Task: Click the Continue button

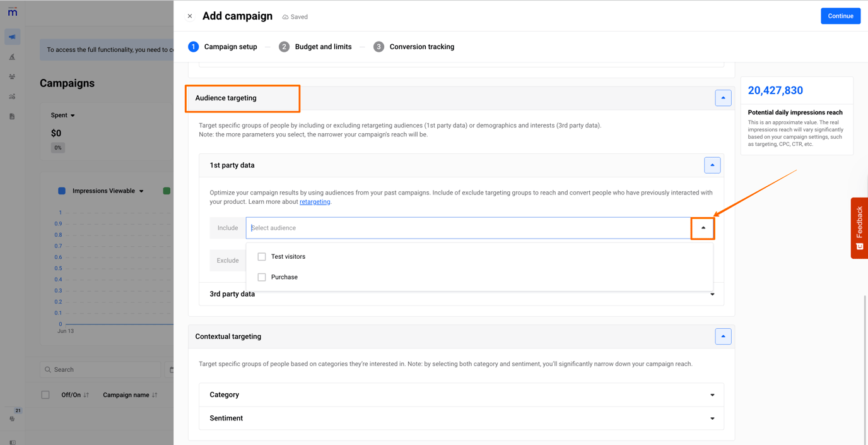Action: coord(840,15)
